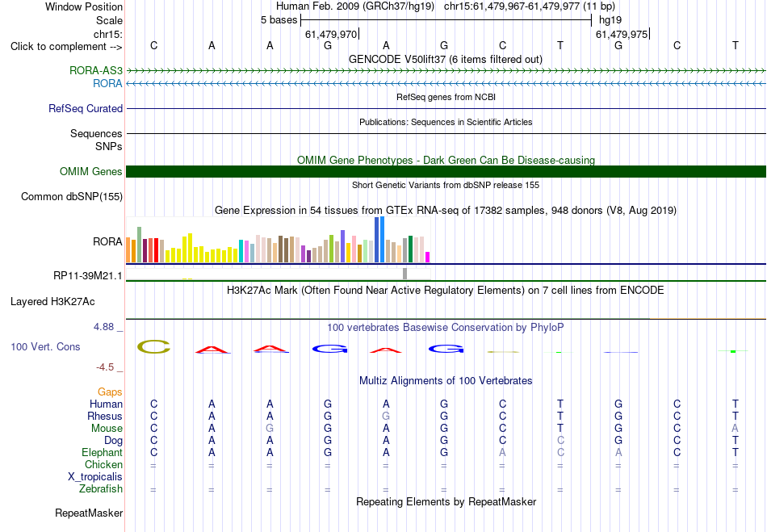Click the black RORA label beside the GTEx chart

click(107, 241)
